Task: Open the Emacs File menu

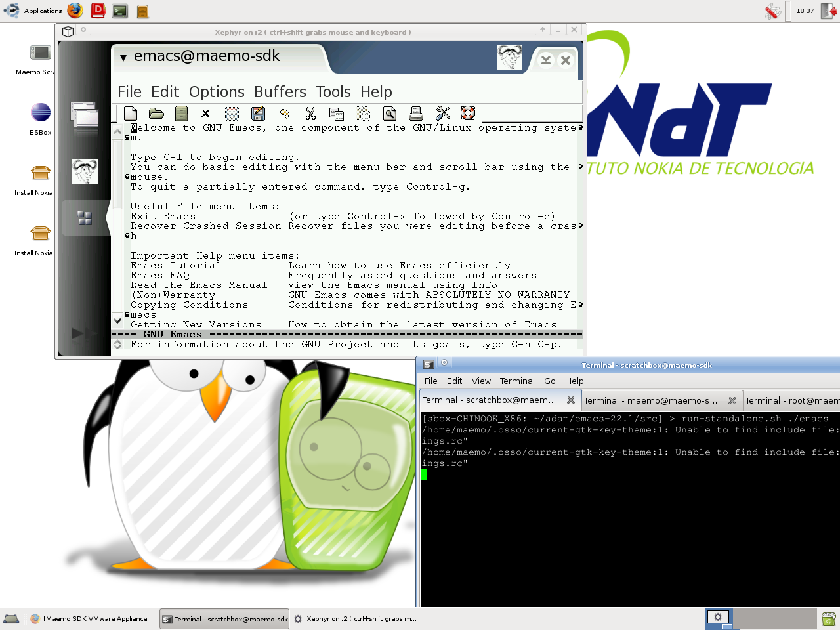Action: tap(129, 92)
